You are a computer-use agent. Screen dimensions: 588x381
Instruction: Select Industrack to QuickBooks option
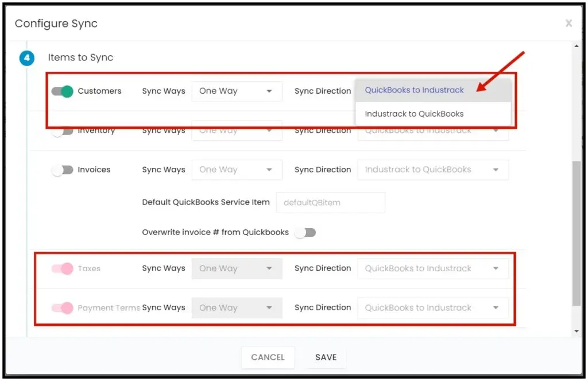pos(433,114)
